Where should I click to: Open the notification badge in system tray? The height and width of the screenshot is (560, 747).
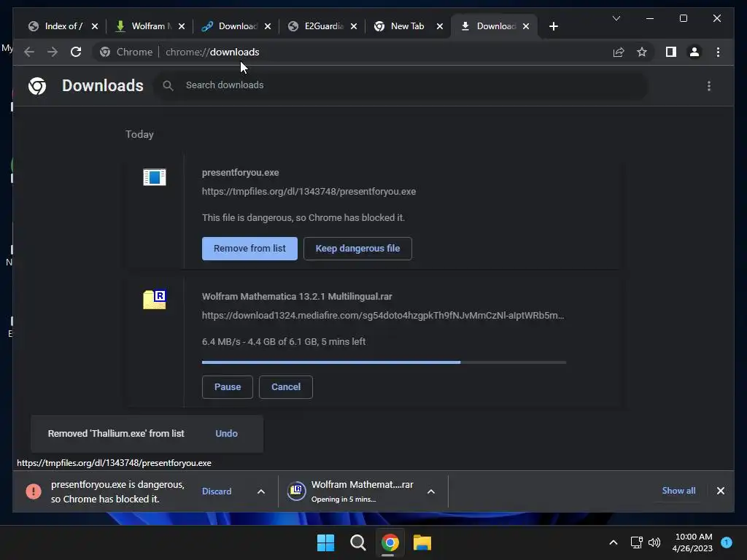click(x=727, y=542)
